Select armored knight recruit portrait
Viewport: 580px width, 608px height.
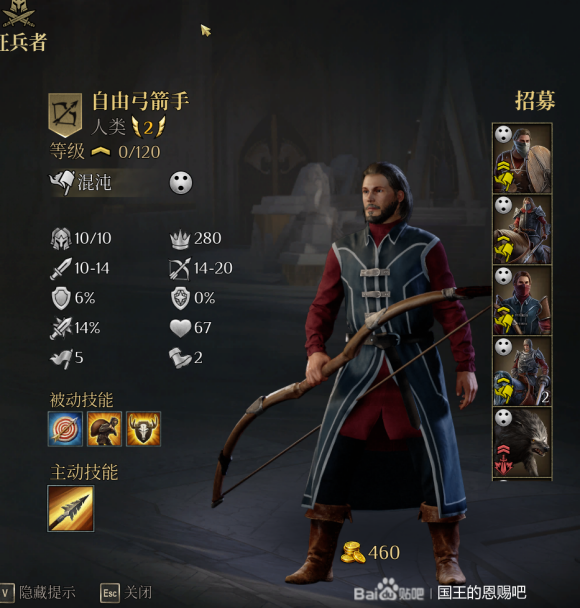click(522, 371)
